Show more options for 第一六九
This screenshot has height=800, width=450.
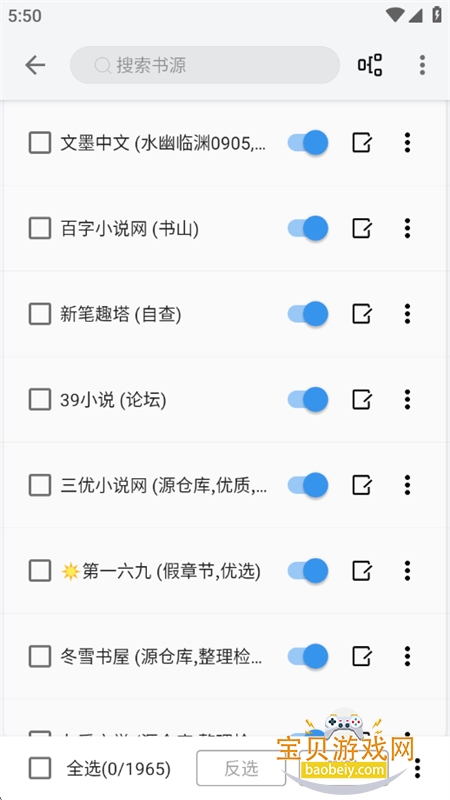[x=407, y=570]
